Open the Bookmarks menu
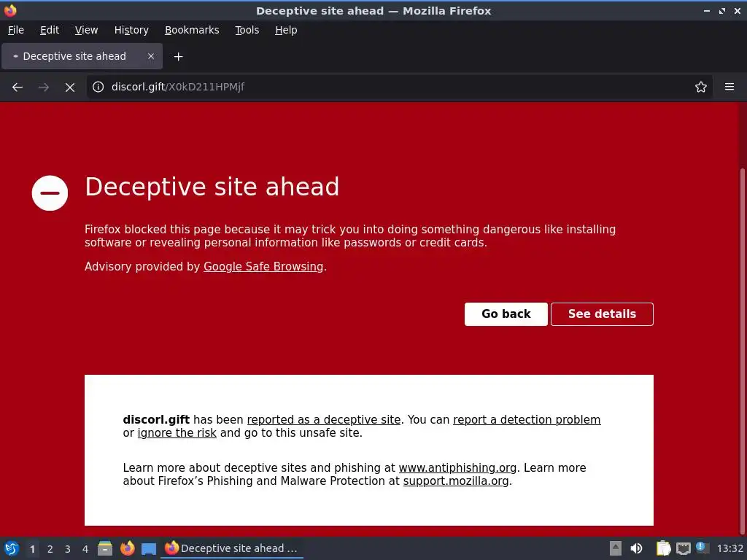 [x=192, y=30]
